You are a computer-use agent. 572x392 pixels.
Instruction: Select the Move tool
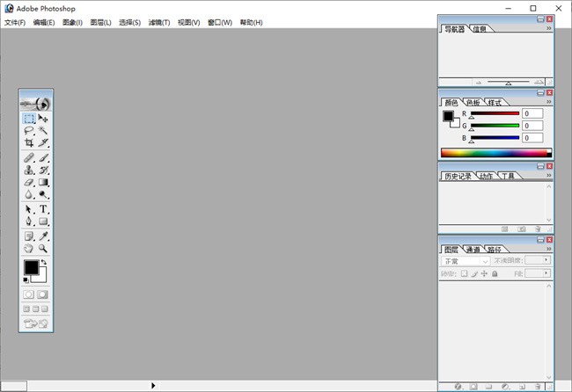(x=43, y=119)
